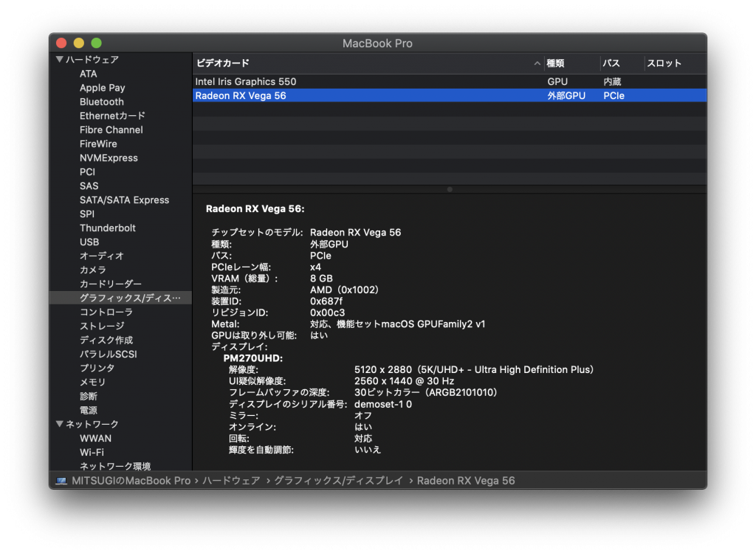Select 診断 in the sidebar
This screenshot has height=554, width=756.
point(89,396)
